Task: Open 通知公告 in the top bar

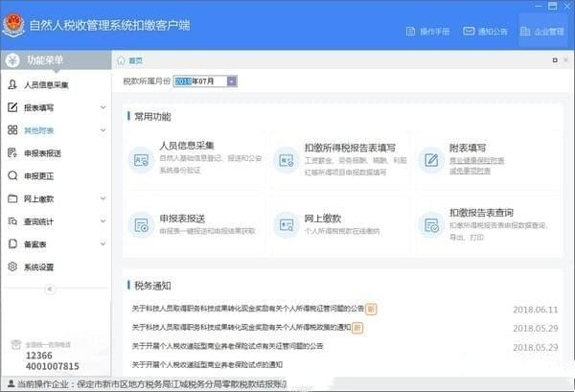Action: (485, 32)
